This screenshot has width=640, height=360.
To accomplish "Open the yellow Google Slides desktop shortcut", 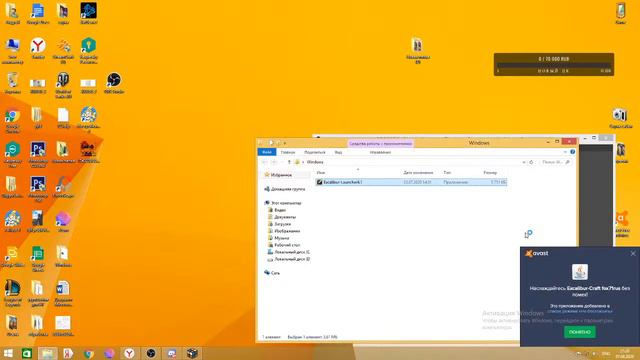I will coord(12,255).
